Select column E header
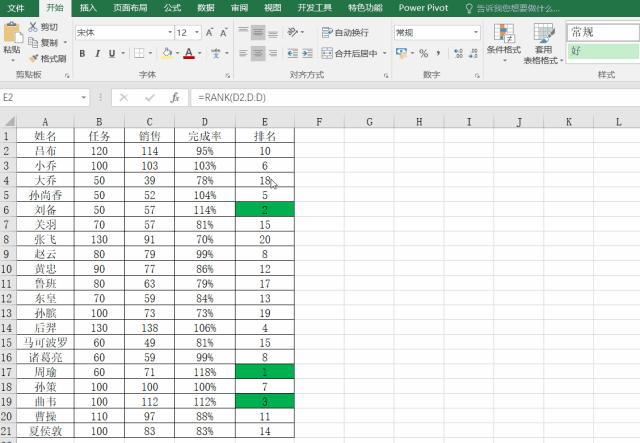The image size is (640, 443). [x=264, y=122]
